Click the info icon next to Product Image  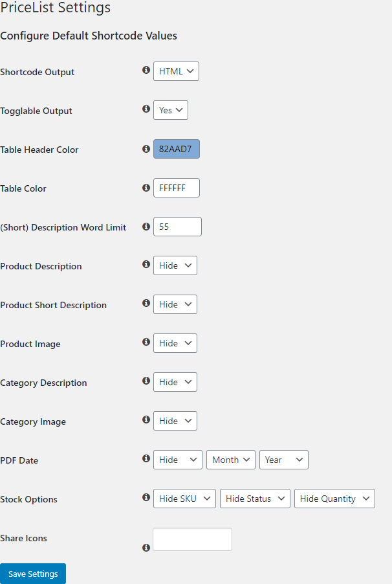pos(146,342)
